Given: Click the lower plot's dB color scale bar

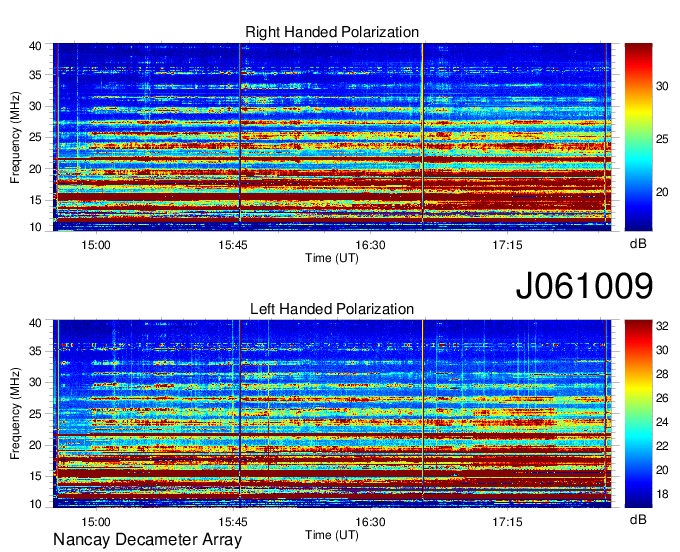Looking at the screenshot, I should click(638, 414).
